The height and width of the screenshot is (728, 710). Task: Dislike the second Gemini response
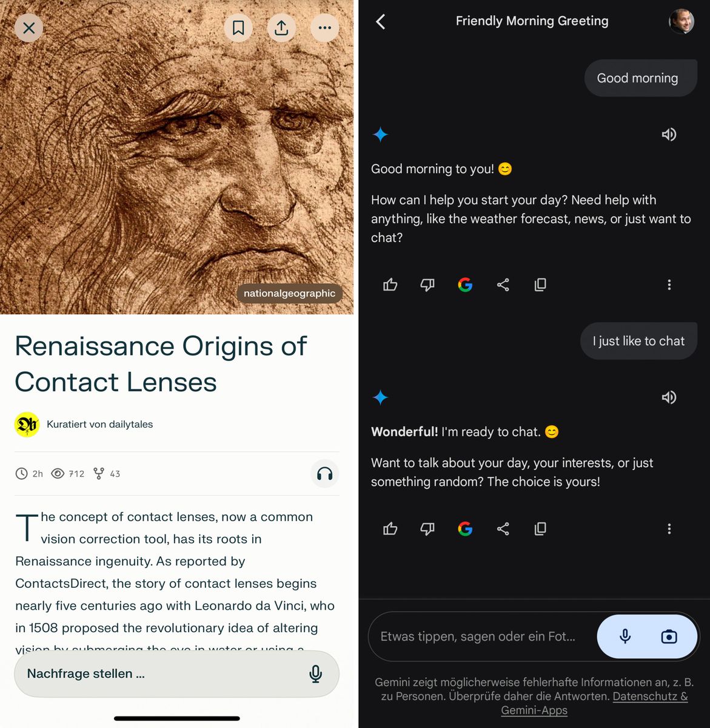pyautogui.click(x=427, y=529)
